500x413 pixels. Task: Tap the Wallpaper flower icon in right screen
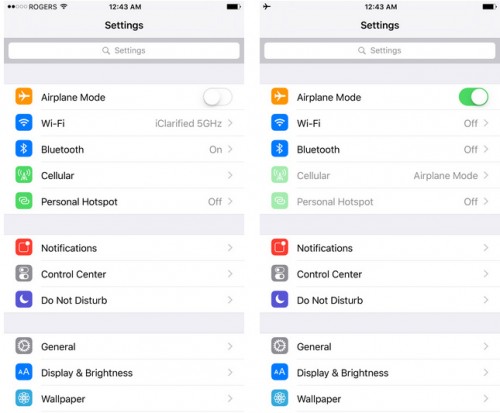pyautogui.click(x=279, y=398)
